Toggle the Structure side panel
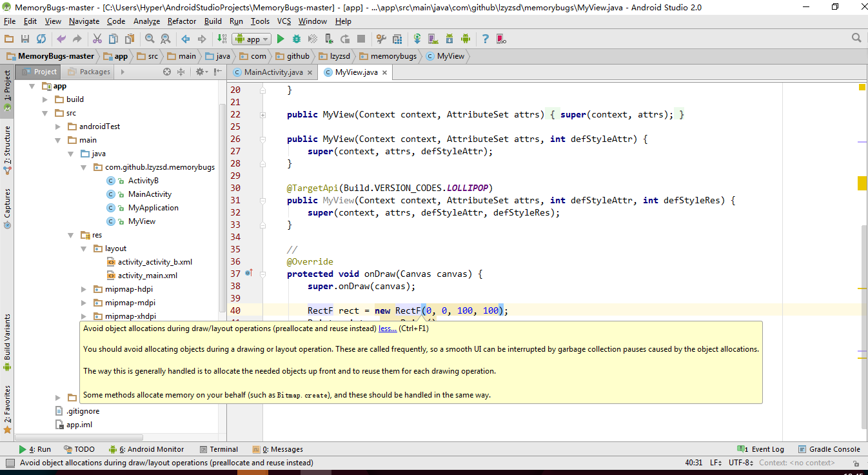This screenshot has height=475, width=868. [x=7, y=150]
